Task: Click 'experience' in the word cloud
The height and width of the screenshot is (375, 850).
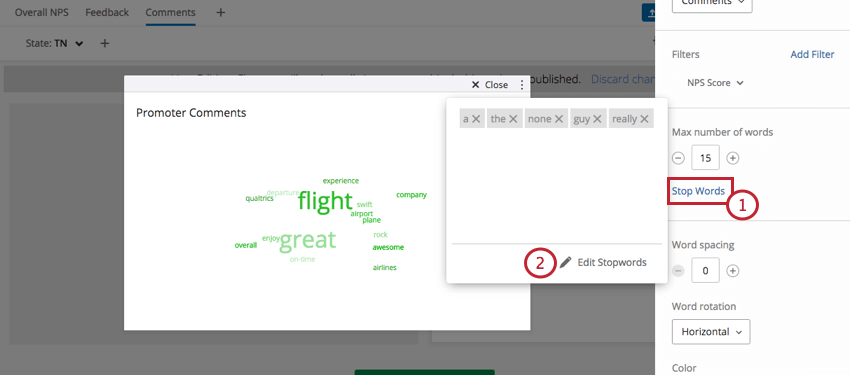Action: pyautogui.click(x=340, y=181)
